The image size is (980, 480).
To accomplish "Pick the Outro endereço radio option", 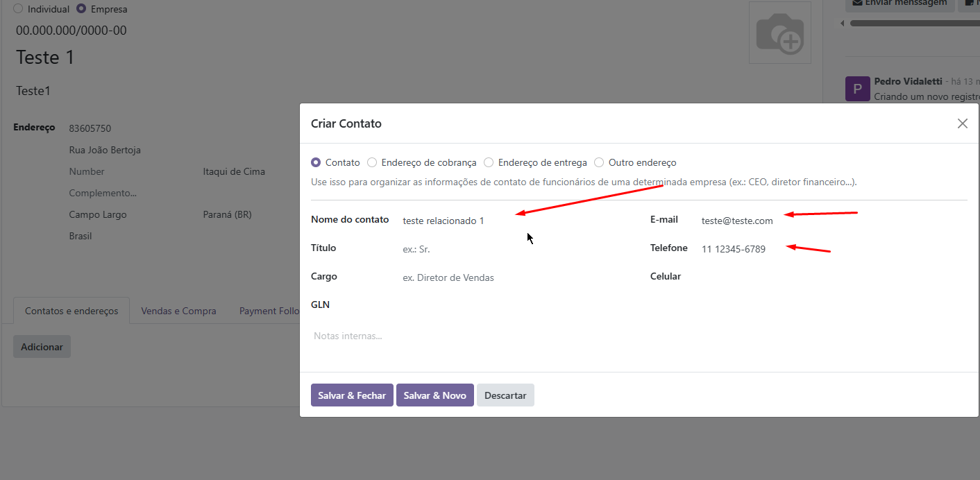I will (599, 162).
